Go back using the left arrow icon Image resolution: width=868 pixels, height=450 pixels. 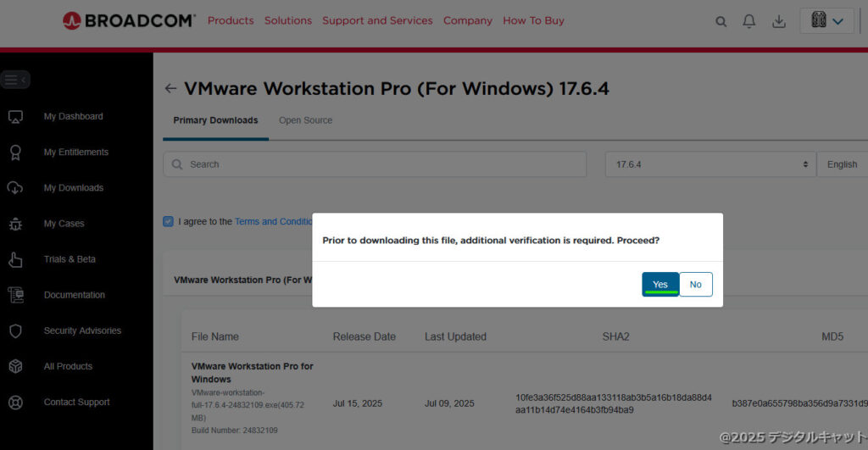click(x=170, y=89)
